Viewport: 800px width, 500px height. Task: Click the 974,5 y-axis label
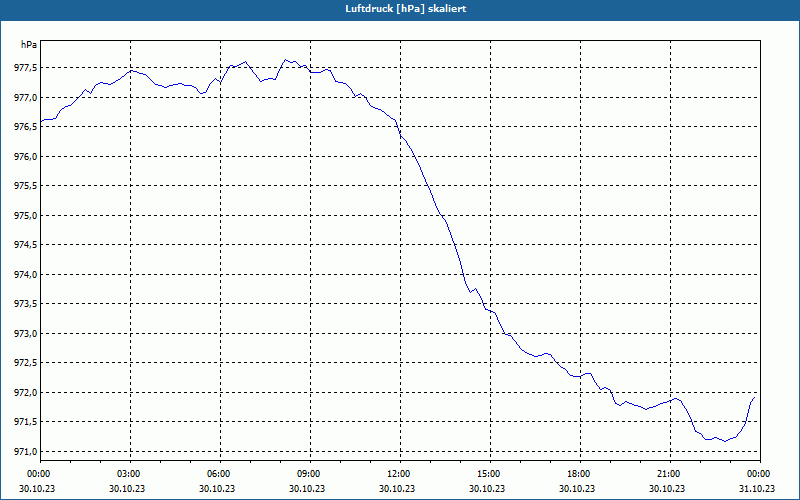[26, 245]
